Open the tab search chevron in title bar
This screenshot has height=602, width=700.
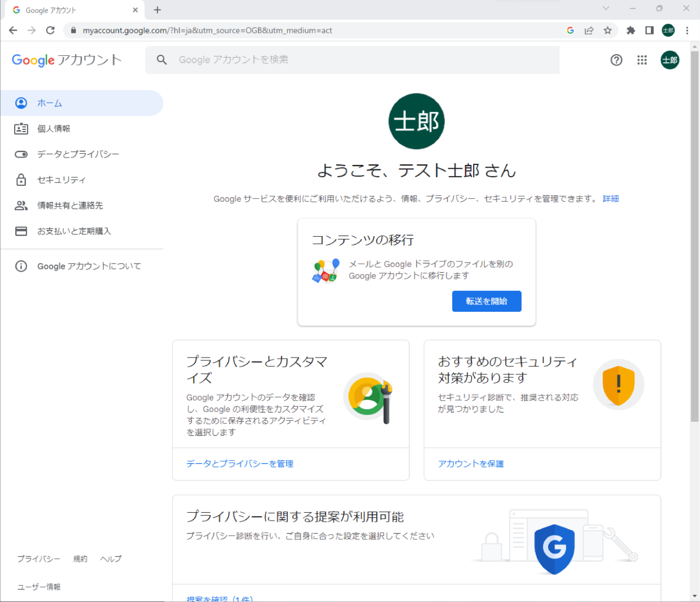click(606, 8)
